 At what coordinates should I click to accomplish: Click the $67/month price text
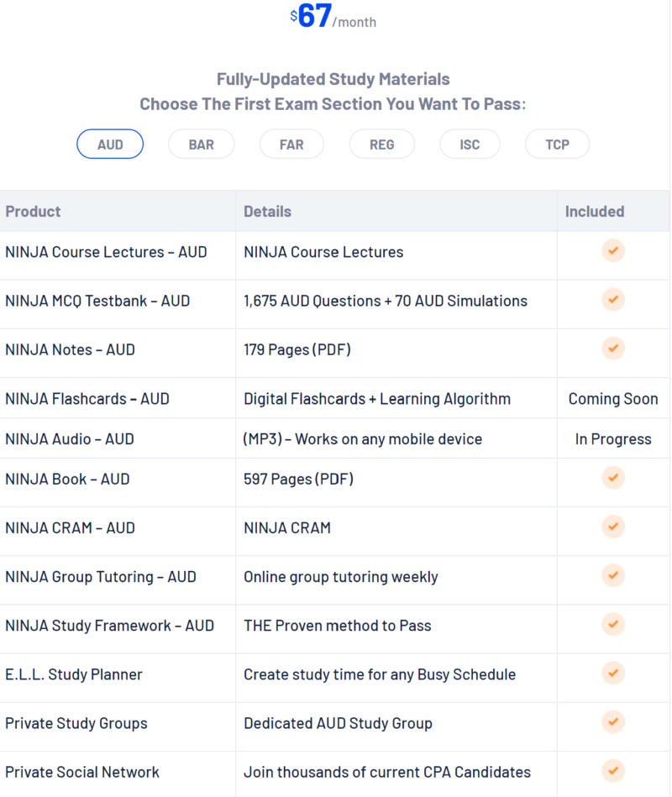pyautogui.click(x=333, y=16)
